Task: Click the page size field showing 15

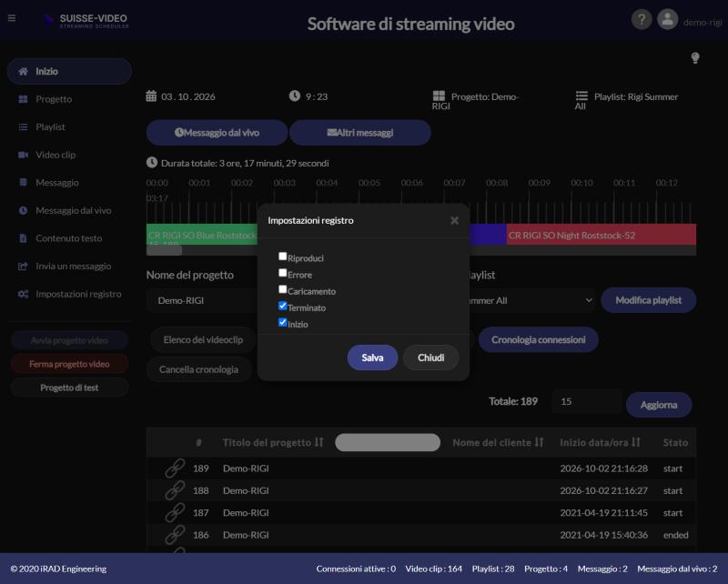Action: click(587, 401)
